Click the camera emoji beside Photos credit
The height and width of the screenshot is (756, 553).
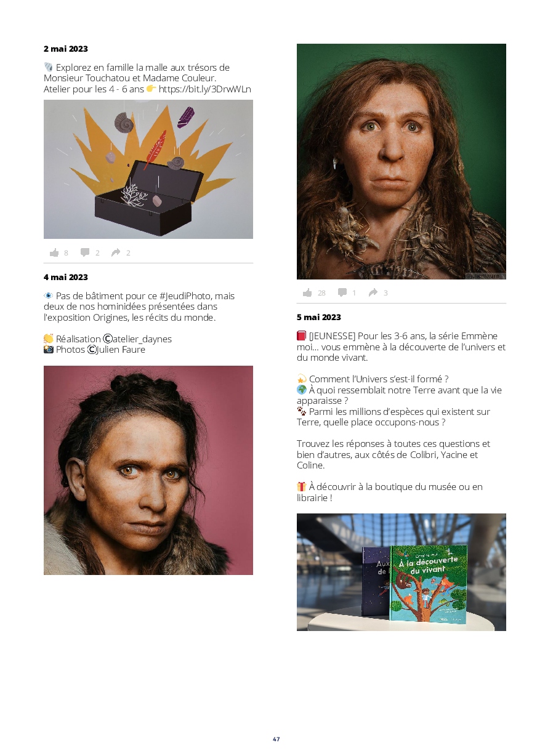[x=49, y=349]
